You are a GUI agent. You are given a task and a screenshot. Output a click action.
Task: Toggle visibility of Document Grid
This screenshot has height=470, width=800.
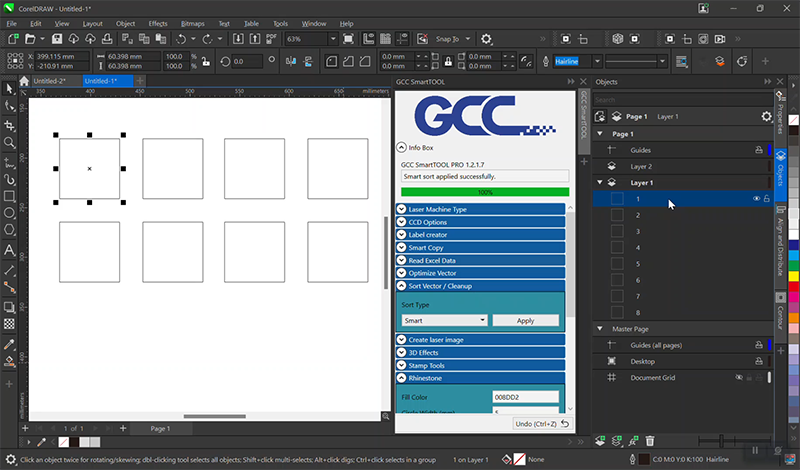pos(740,378)
